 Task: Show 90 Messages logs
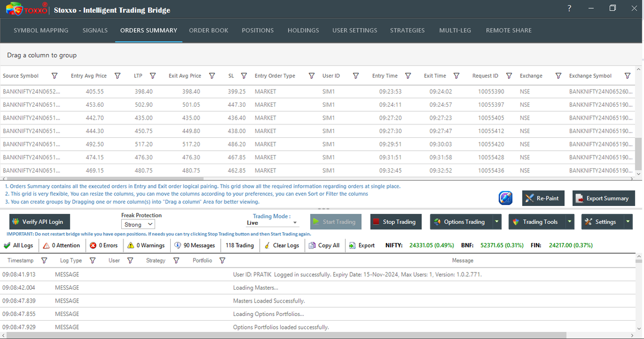(194, 245)
